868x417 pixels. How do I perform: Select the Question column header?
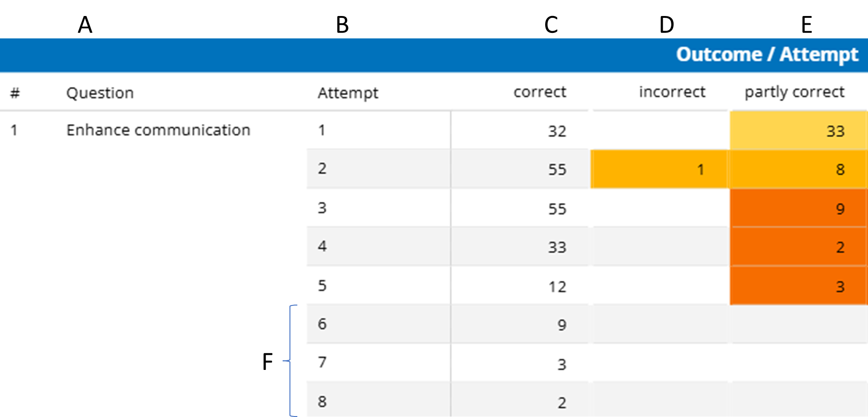point(100,93)
